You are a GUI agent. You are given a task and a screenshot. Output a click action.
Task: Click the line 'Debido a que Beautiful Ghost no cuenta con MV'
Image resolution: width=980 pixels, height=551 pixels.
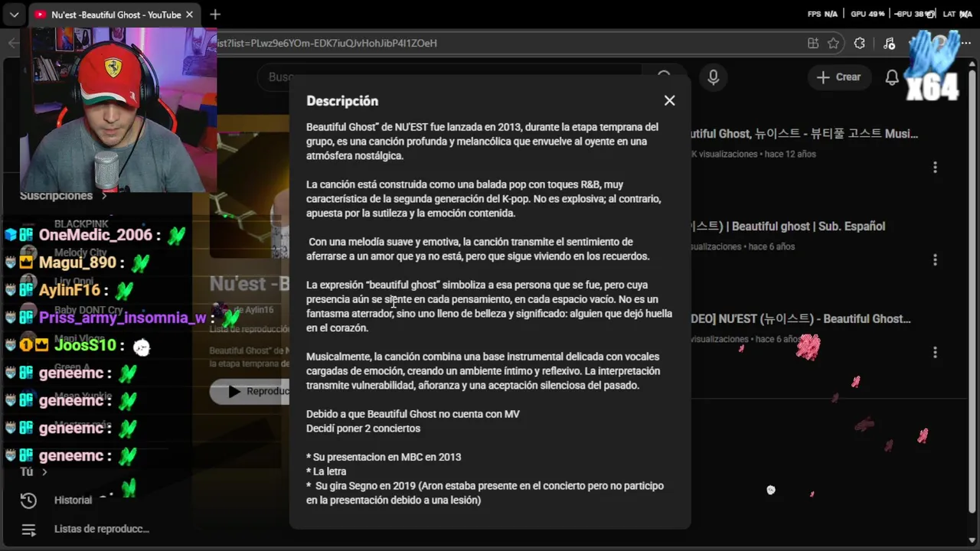[x=413, y=414]
